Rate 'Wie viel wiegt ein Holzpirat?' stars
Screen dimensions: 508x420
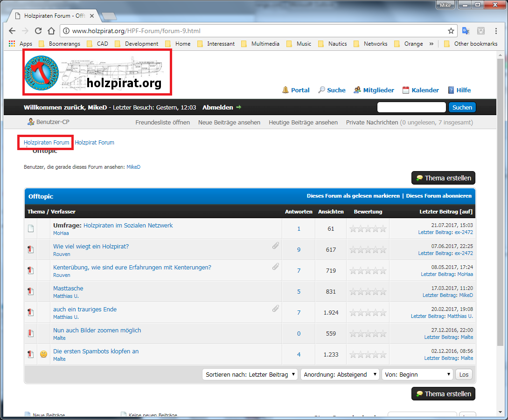click(368, 250)
